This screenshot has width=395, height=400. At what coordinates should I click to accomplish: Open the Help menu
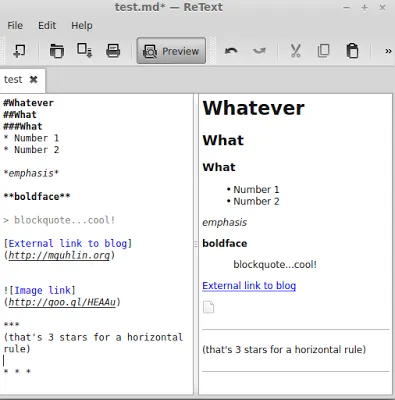pyautogui.click(x=82, y=26)
